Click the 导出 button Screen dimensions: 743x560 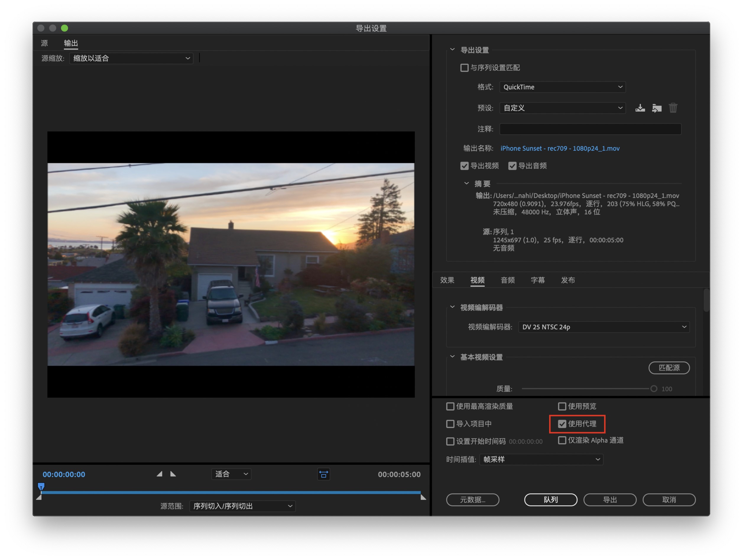point(610,499)
